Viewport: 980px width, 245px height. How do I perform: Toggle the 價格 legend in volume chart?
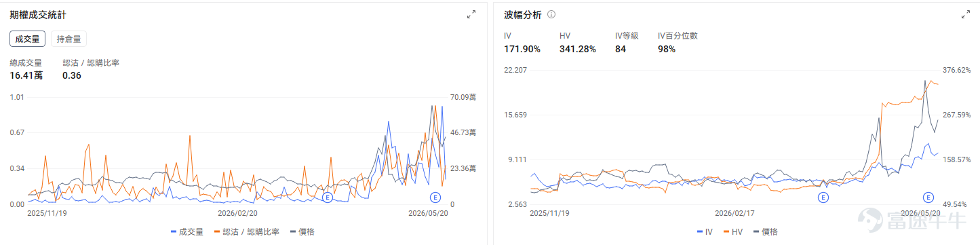click(x=302, y=232)
